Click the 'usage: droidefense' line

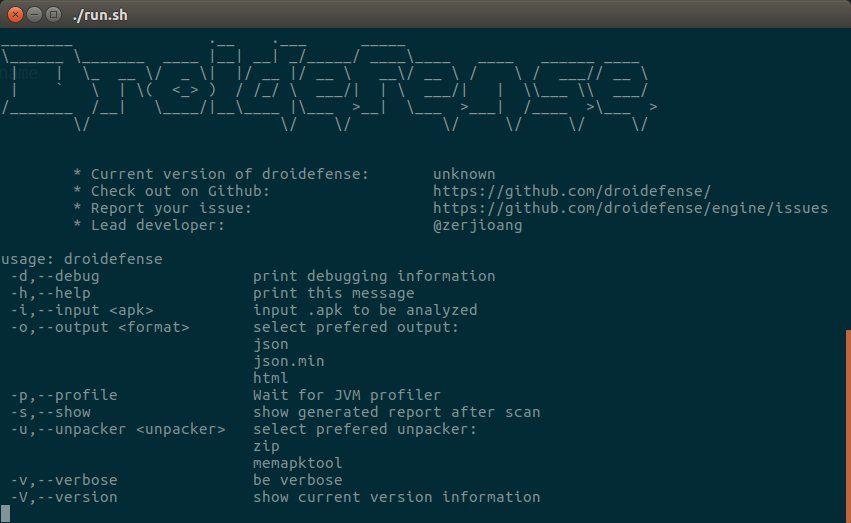pyautogui.click(x=81, y=259)
